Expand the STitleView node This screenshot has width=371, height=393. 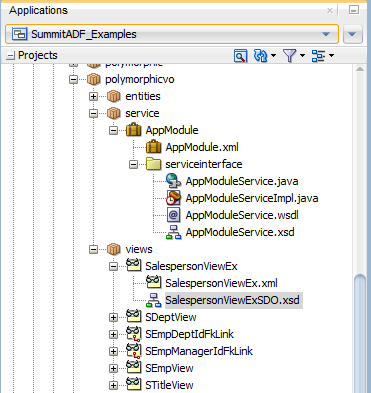pyautogui.click(x=113, y=385)
